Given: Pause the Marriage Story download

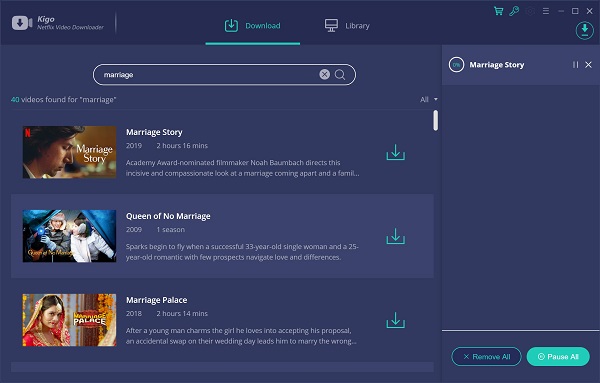Looking at the screenshot, I should (x=575, y=65).
